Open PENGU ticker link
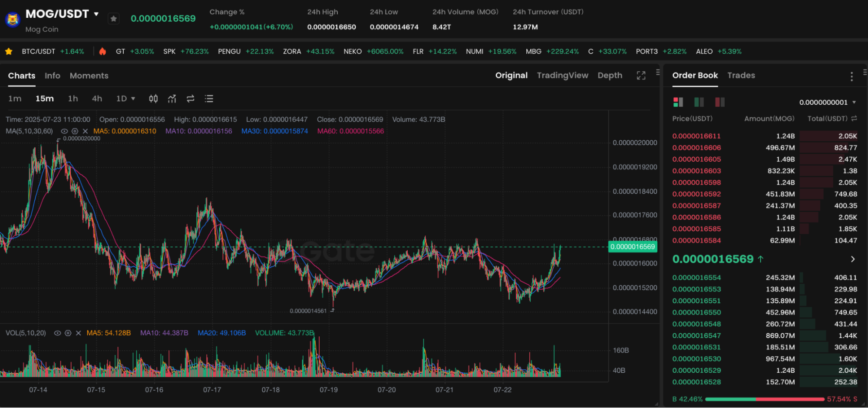 coord(246,51)
